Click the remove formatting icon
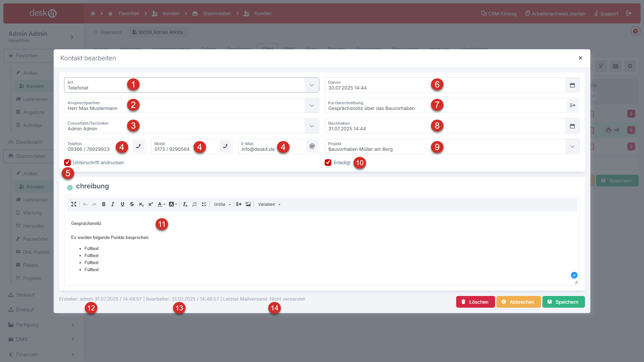This screenshot has width=644, height=362. click(x=185, y=204)
